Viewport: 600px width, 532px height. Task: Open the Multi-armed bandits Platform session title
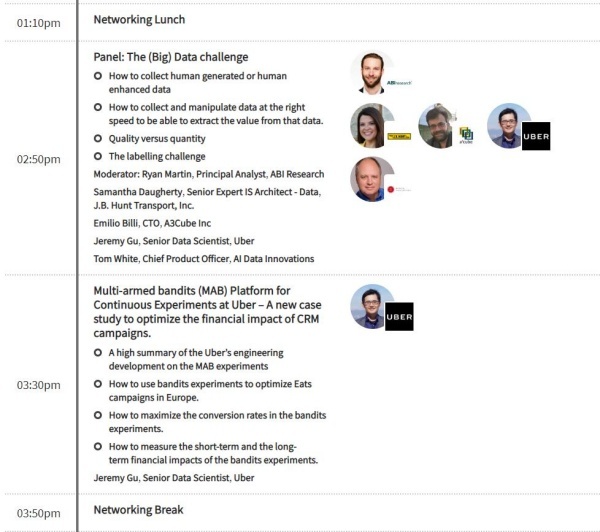[x=207, y=312]
